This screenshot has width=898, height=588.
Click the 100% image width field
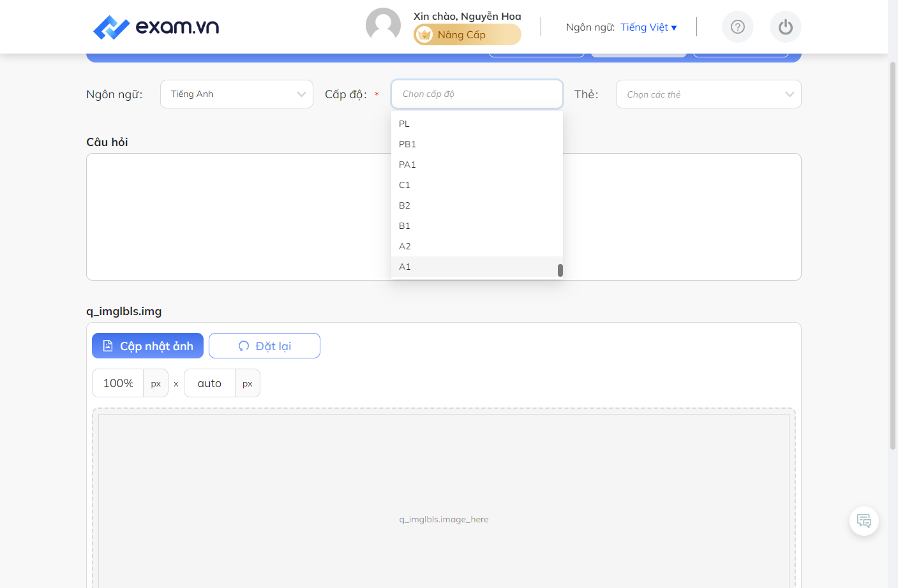tap(118, 383)
